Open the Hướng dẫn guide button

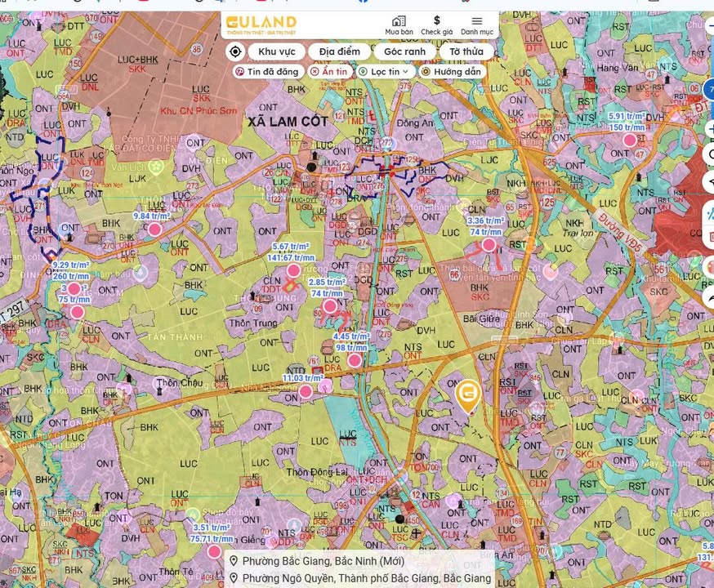tap(451, 72)
